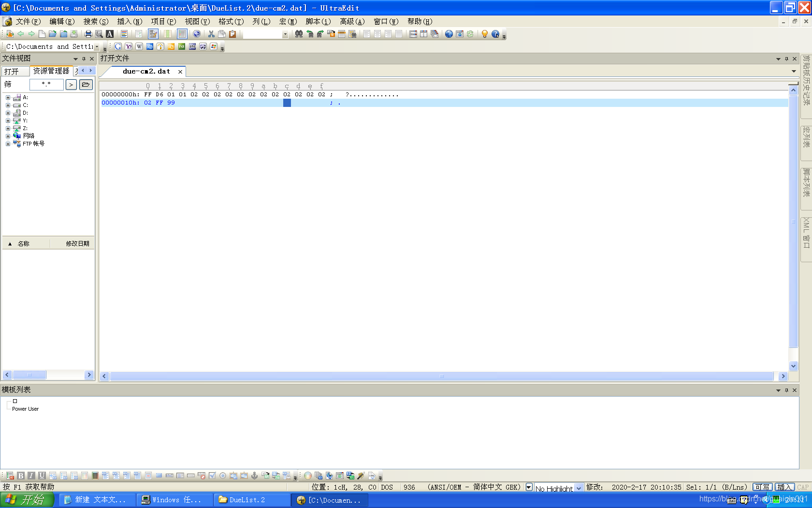Select the due-cm2.dat file tab
Image resolution: width=812 pixels, height=508 pixels.
pyautogui.click(x=146, y=71)
